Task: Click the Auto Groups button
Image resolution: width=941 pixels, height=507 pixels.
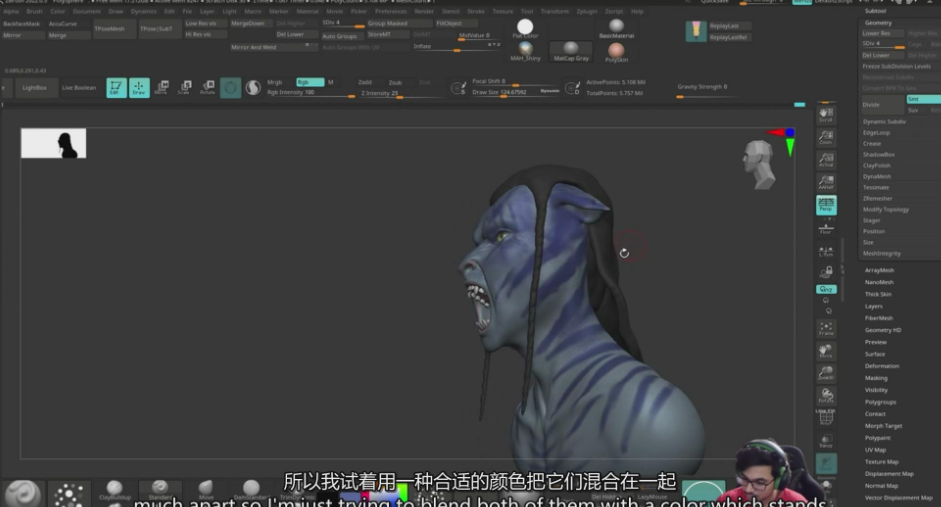Action: [341, 36]
